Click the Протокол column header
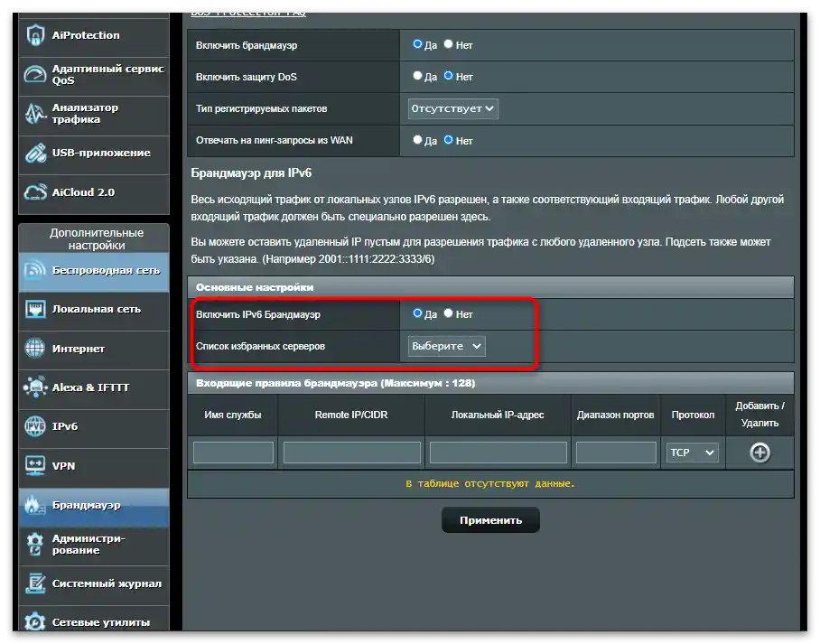 [693, 415]
